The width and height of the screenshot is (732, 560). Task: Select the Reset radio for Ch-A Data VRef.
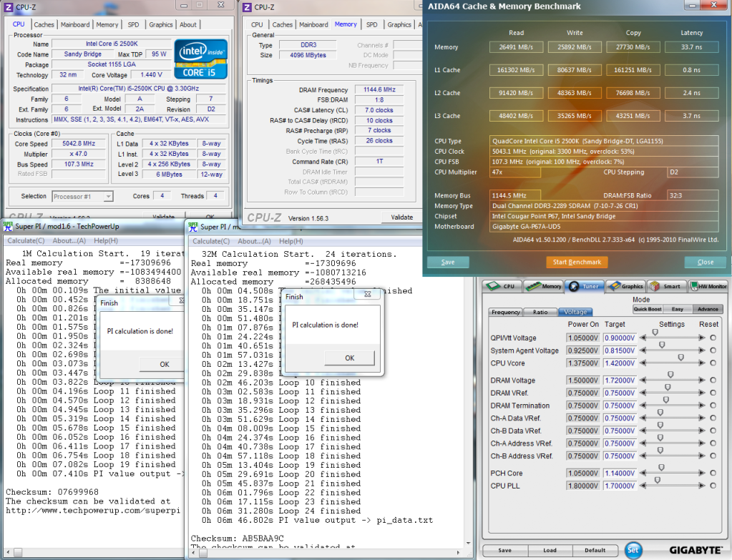[x=713, y=418]
